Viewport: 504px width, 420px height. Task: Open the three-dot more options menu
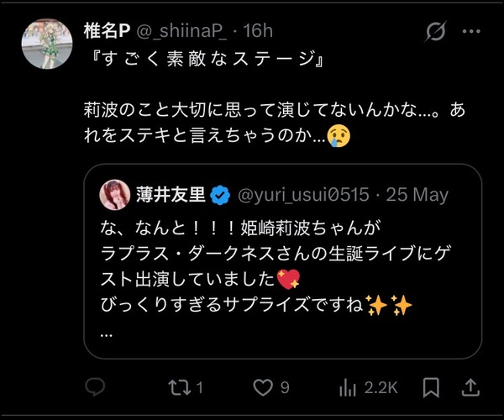pos(471,31)
